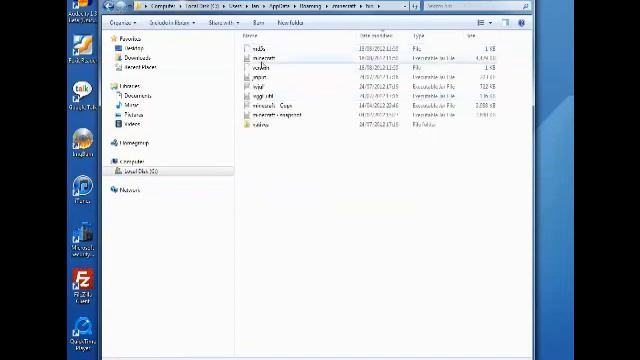
Task: Click the Explorer back arrow button
Action: click(x=109, y=6)
